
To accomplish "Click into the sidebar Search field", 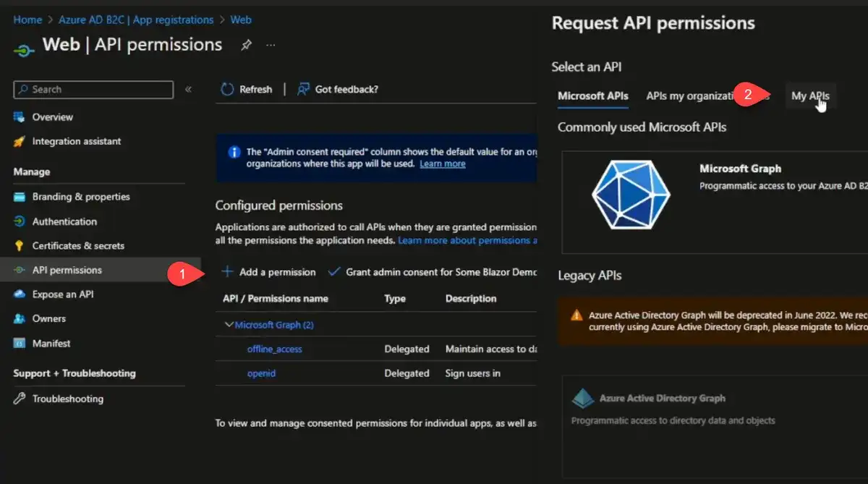I will 94,89.
